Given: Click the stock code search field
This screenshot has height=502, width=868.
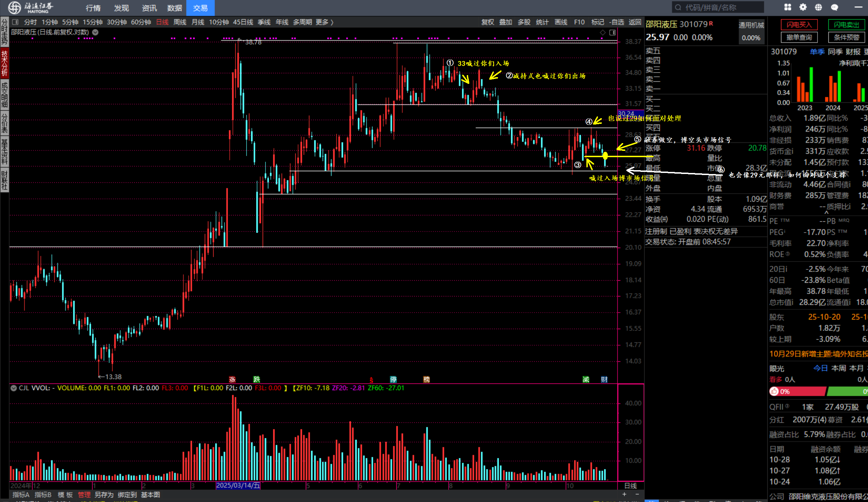Looking at the screenshot, I should tap(718, 7).
